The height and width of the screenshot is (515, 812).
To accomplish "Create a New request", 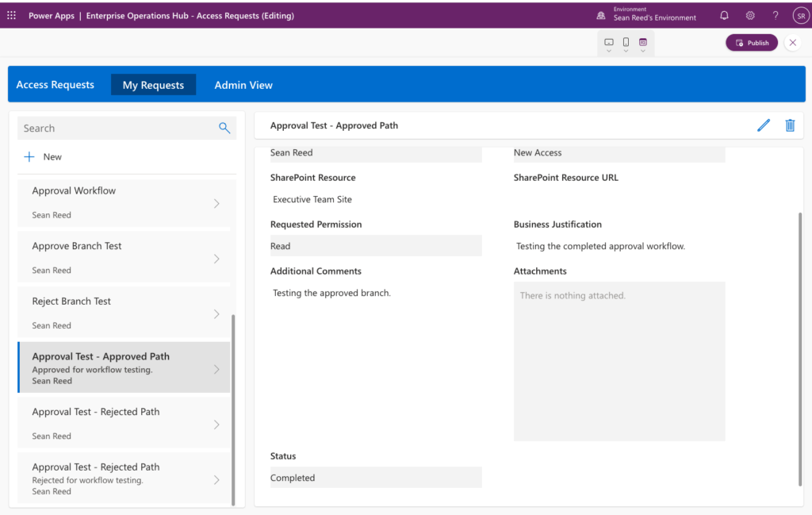I will (43, 157).
